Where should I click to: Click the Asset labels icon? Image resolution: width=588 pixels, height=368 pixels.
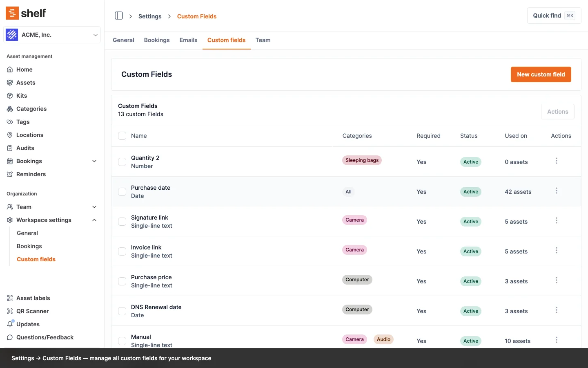tap(10, 298)
